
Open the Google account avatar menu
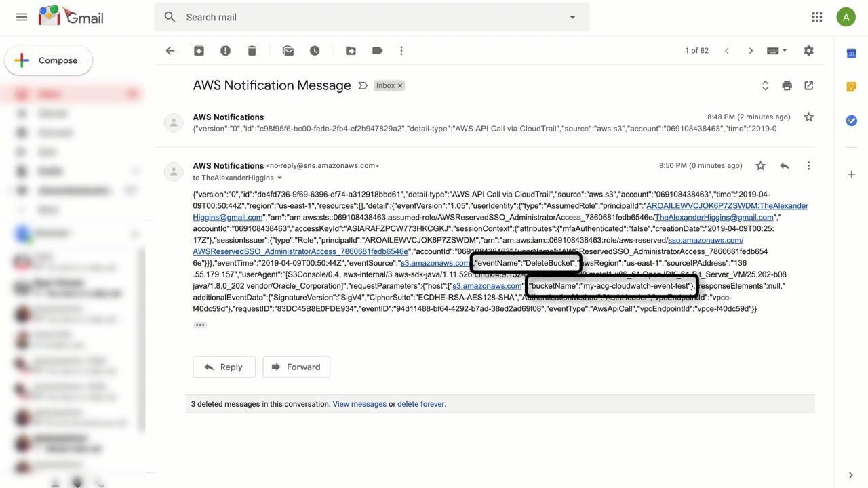tap(846, 17)
